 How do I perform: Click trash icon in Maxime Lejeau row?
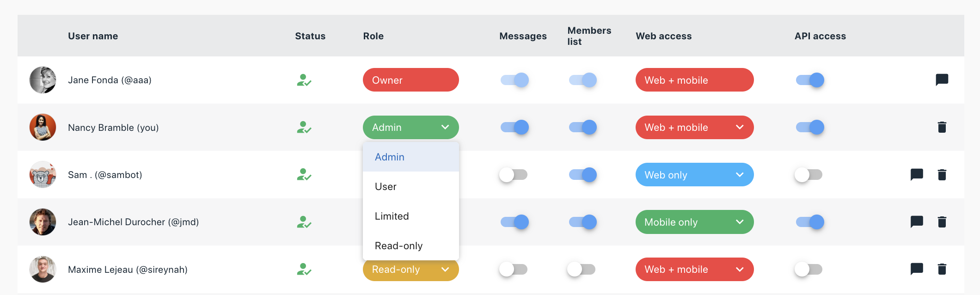click(x=942, y=269)
